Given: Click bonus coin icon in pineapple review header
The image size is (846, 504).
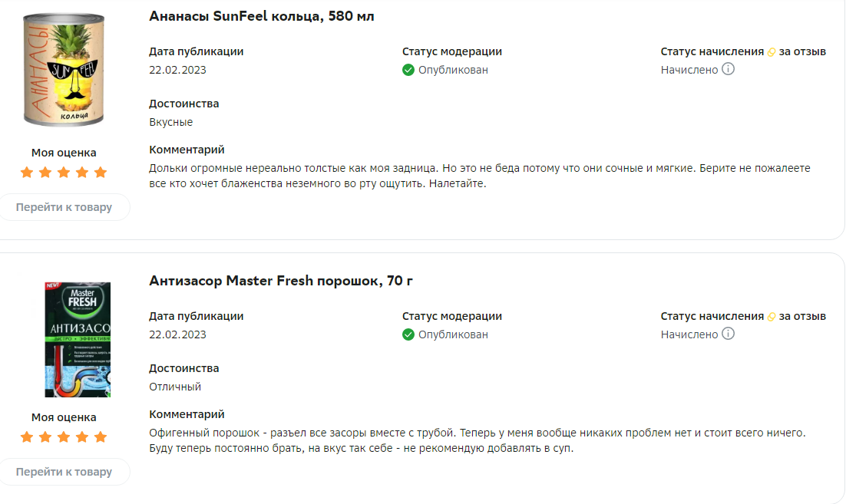Looking at the screenshot, I should (772, 52).
